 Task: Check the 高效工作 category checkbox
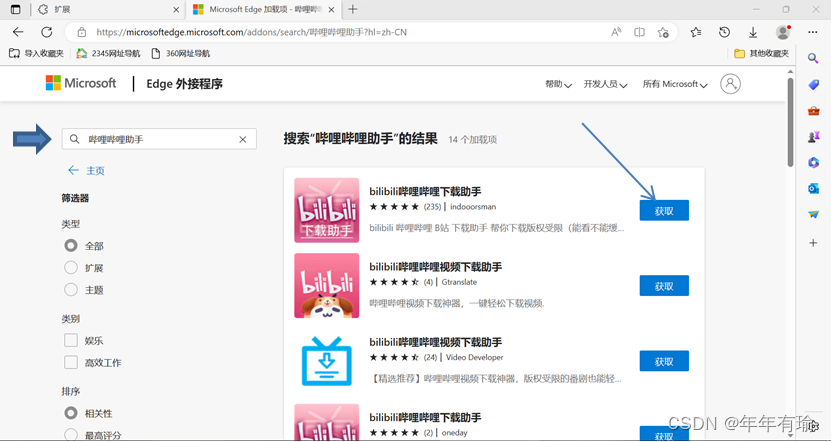(x=71, y=362)
